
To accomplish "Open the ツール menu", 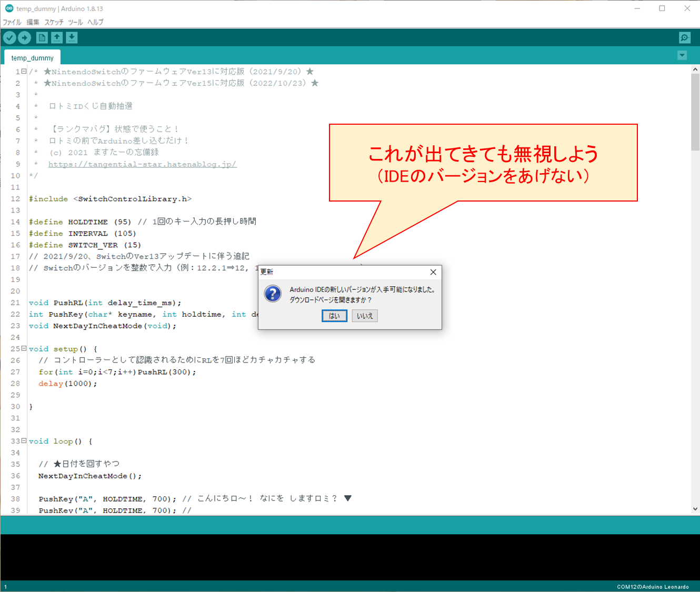I will pyautogui.click(x=75, y=22).
